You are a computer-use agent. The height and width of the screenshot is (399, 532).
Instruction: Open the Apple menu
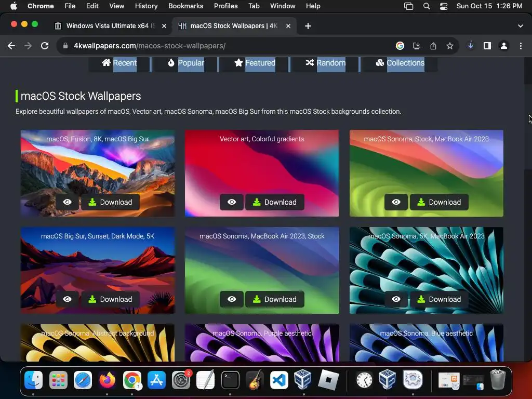14,6
